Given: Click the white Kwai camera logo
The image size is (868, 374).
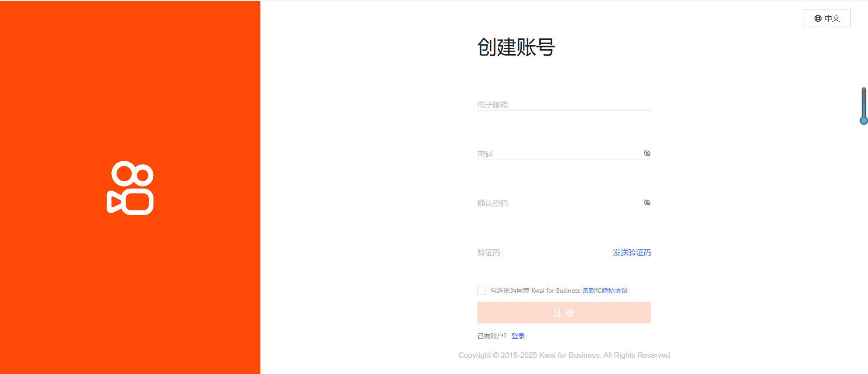Looking at the screenshot, I should tap(130, 187).
